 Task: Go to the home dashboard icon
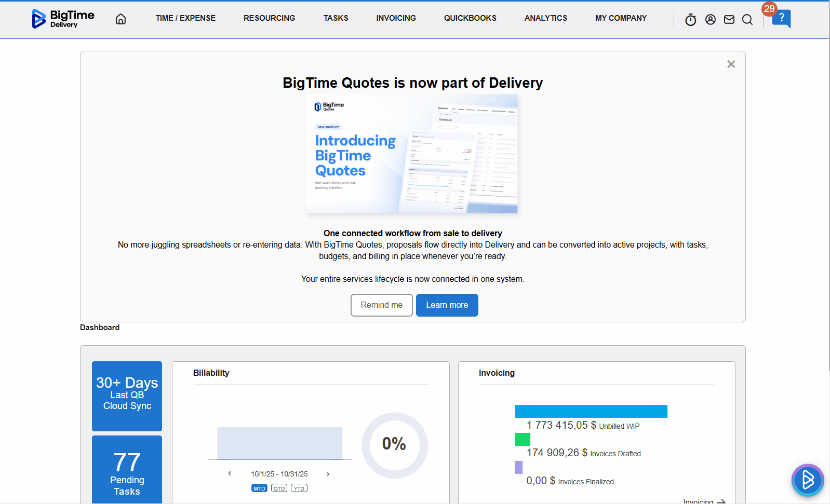pos(121,19)
